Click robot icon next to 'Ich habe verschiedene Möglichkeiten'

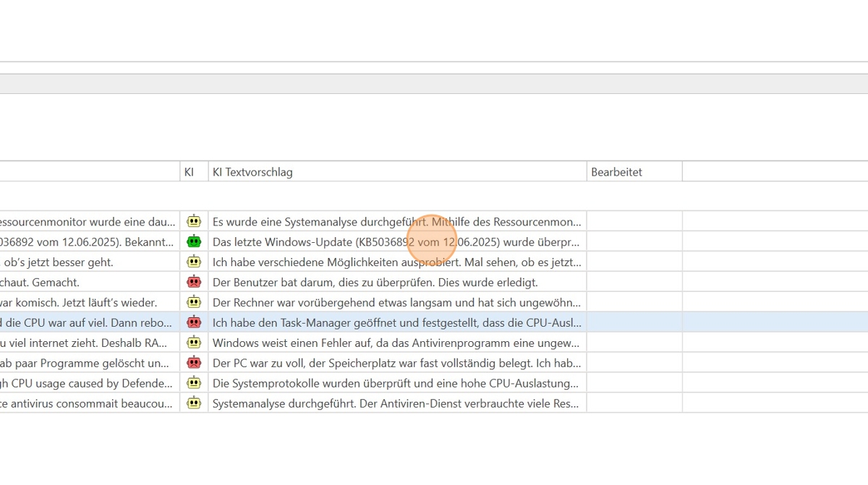(194, 262)
